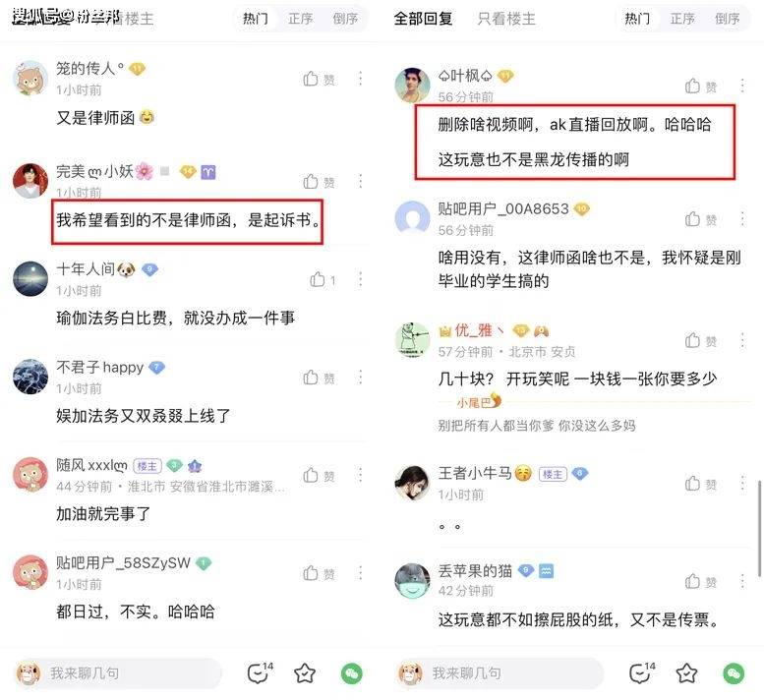Open comments icon with 14 in left panel

(x=261, y=672)
